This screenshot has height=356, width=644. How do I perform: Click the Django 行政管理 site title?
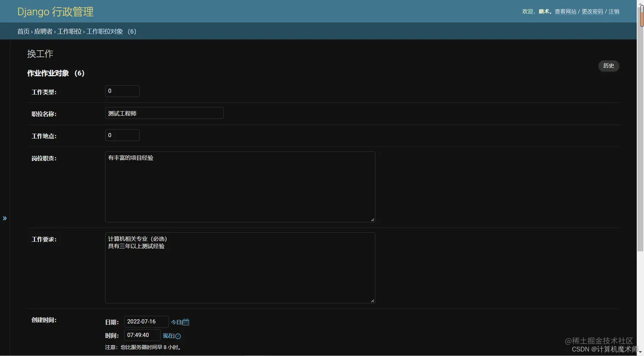tap(55, 11)
